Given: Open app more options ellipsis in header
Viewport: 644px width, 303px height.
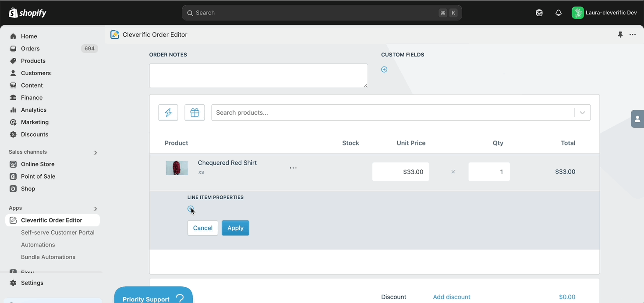Looking at the screenshot, I should pos(633,35).
